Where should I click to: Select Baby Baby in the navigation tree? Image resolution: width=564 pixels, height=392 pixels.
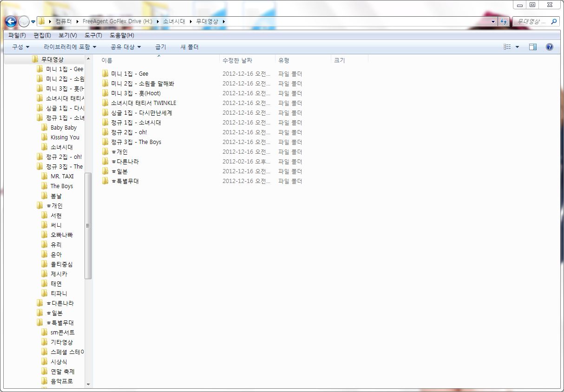click(x=64, y=127)
